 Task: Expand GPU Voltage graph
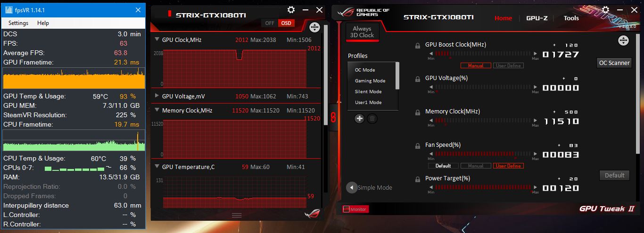157,96
